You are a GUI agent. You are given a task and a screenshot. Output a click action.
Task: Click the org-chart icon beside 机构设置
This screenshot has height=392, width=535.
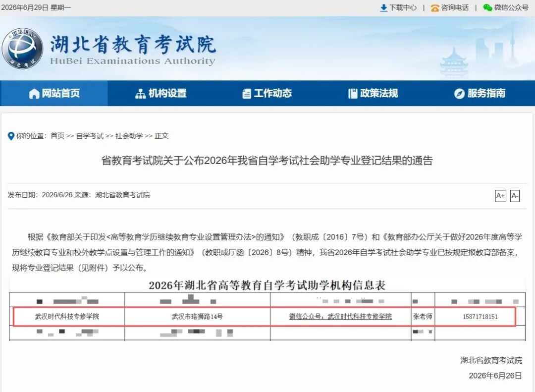pyautogui.click(x=140, y=94)
